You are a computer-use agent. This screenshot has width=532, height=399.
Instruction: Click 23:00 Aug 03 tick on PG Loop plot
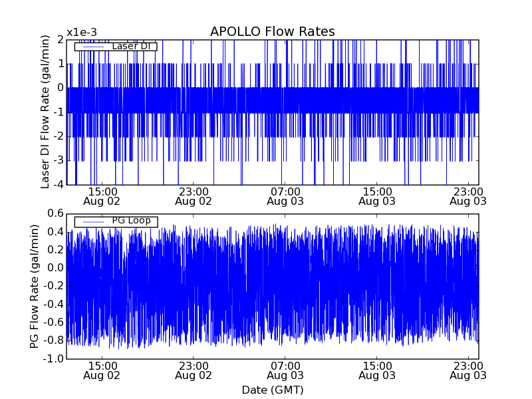467,370
